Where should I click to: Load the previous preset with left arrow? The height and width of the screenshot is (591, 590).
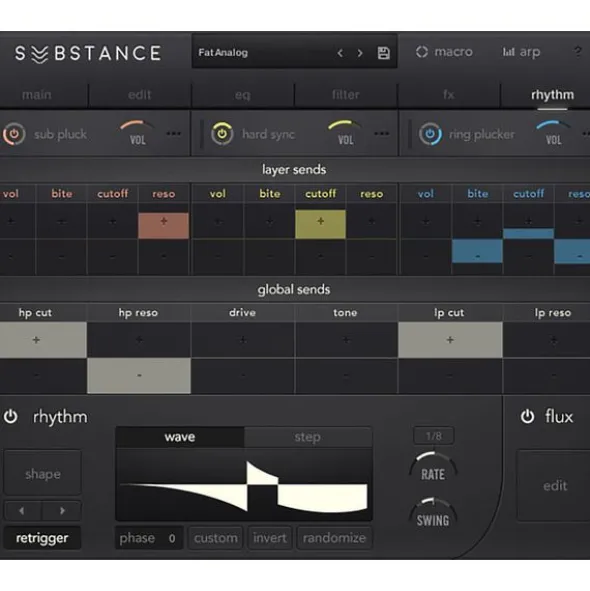click(x=340, y=53)
